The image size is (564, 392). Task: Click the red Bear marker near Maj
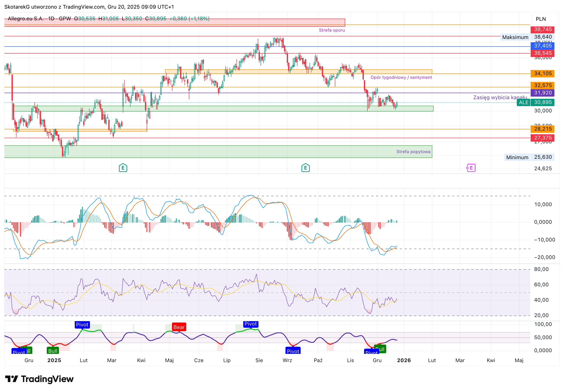click(x=179, y=327)
